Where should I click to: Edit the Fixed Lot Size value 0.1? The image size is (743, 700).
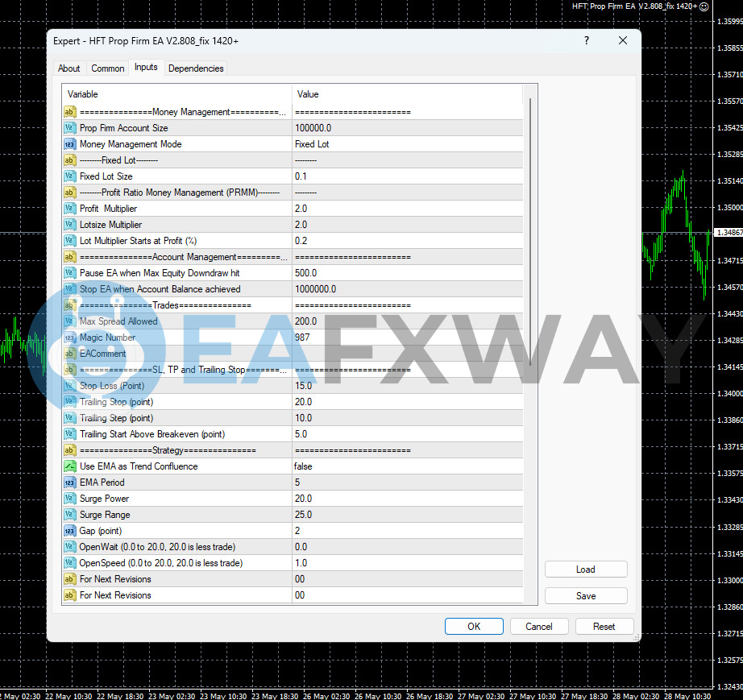pos(408,176)
